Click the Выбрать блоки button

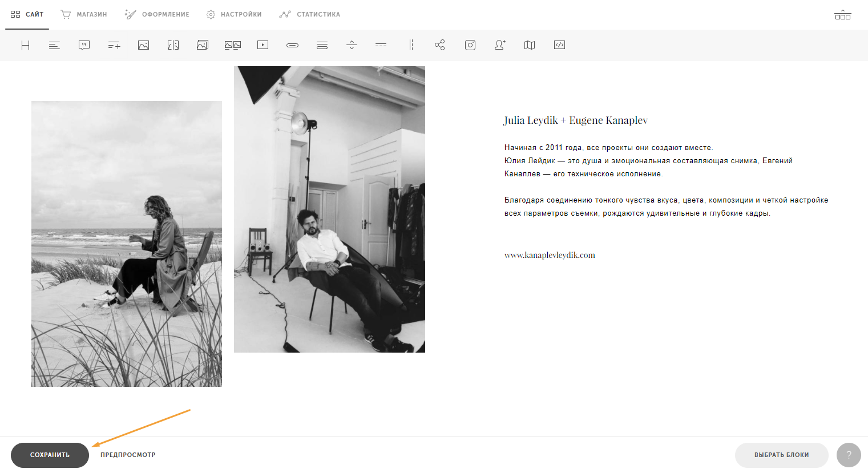coord(781,455)
